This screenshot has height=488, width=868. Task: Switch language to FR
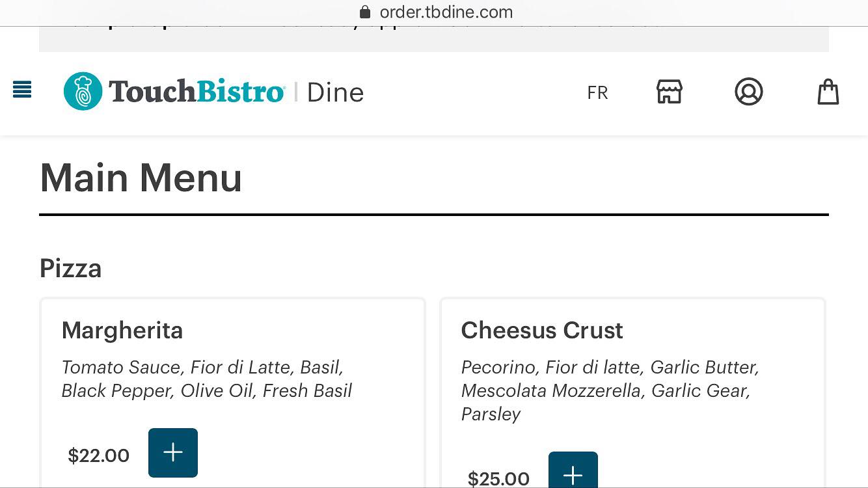click(x=597, y=92)
